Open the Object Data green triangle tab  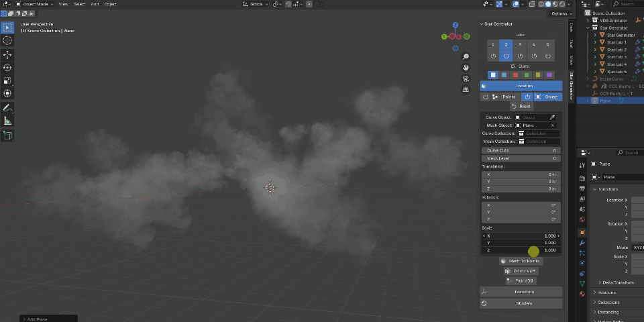(x=582, y=283)
